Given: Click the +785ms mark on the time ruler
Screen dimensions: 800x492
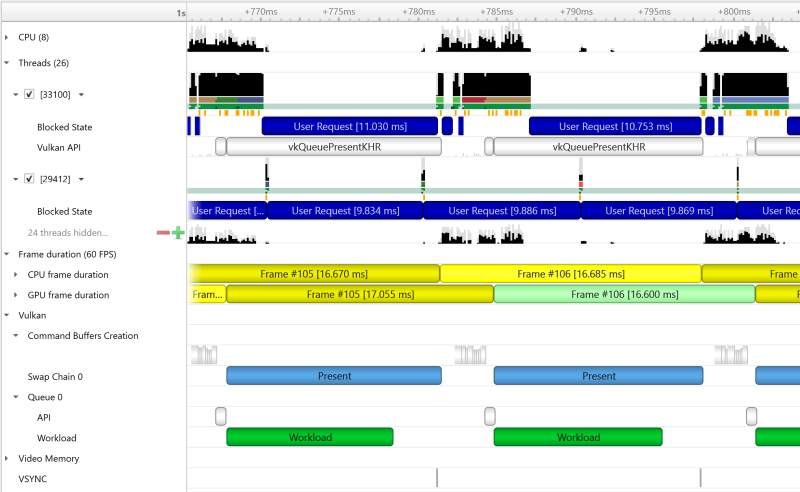Looking at the screenshot, I should tap(497, 11).
